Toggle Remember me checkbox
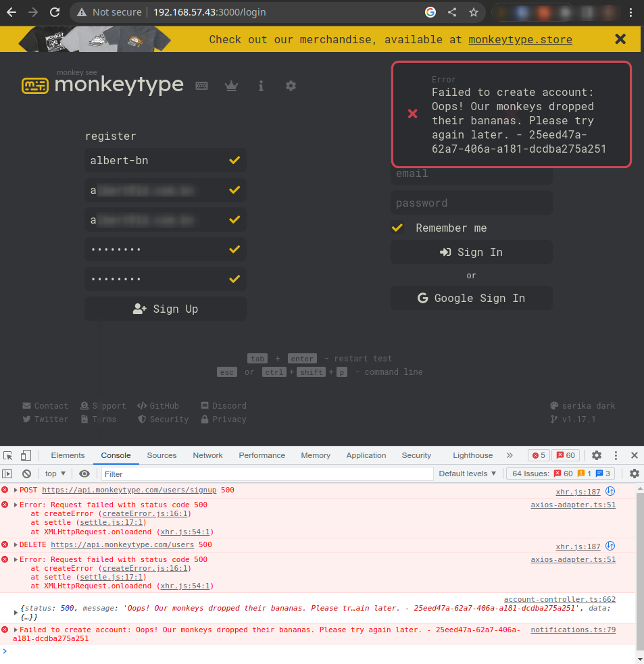 pyautogui.click(x=397, y=228)
